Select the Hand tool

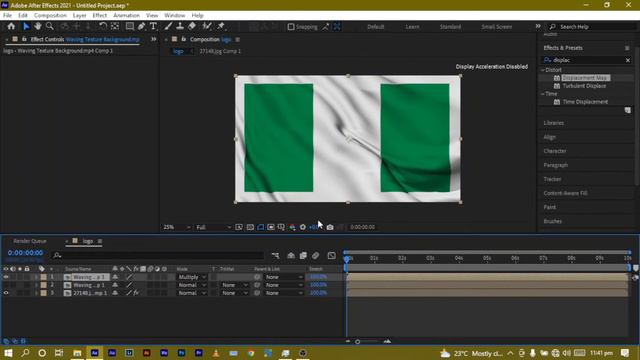(x=38, y=26)
